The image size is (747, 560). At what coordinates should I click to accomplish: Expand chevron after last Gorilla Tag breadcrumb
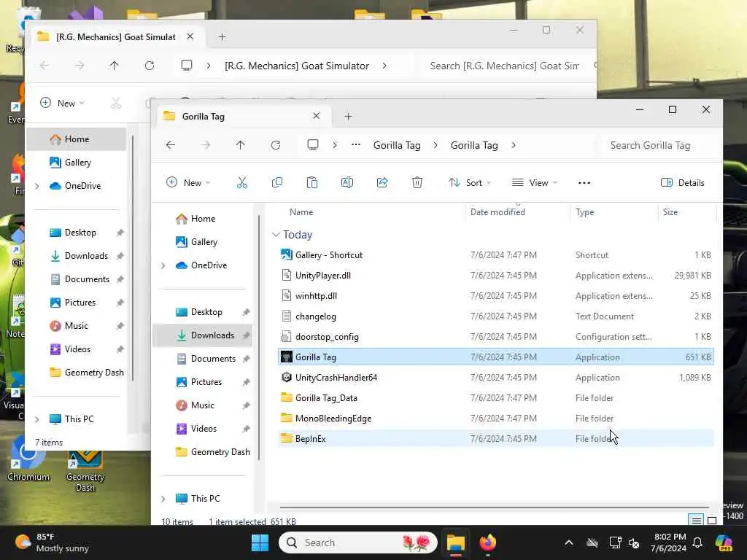pyautogui.click(x=514, y=145)
